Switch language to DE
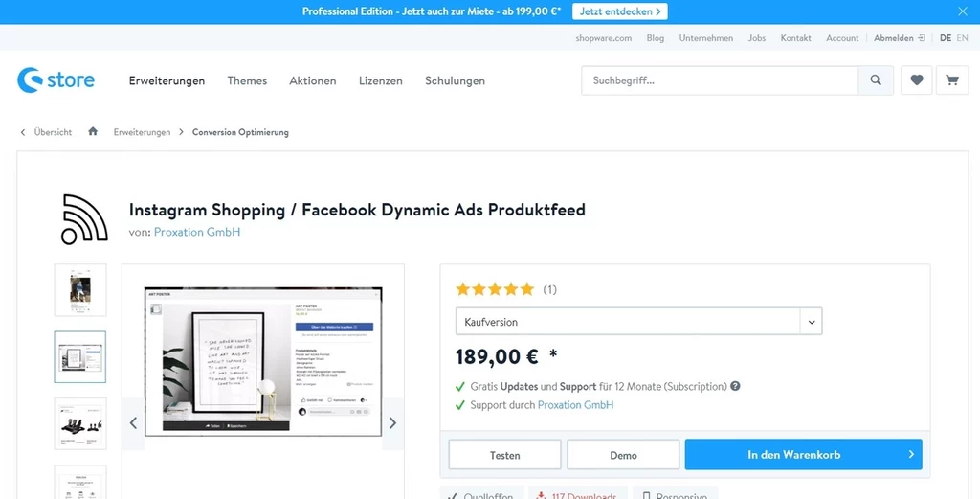This screenshot has width=980, height=499. coord(945,38)
